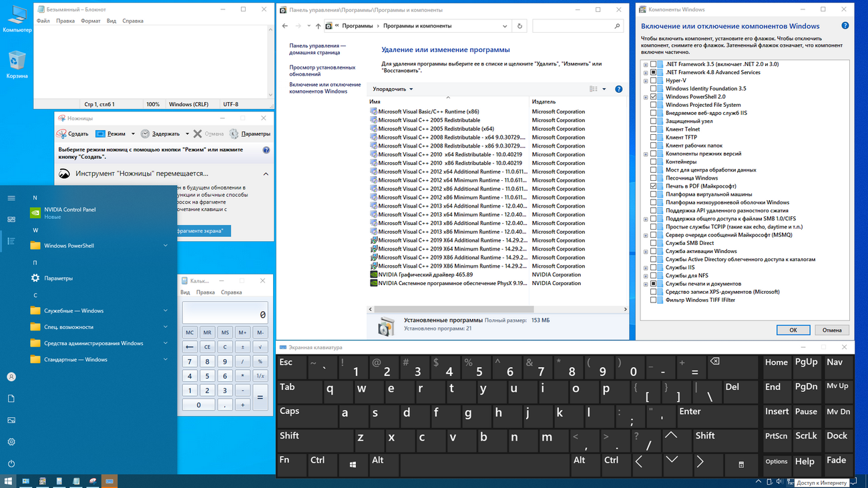This screenshot has width=868, height=488.
Task: Click the view installed updates link
Action: coord(322,71)
